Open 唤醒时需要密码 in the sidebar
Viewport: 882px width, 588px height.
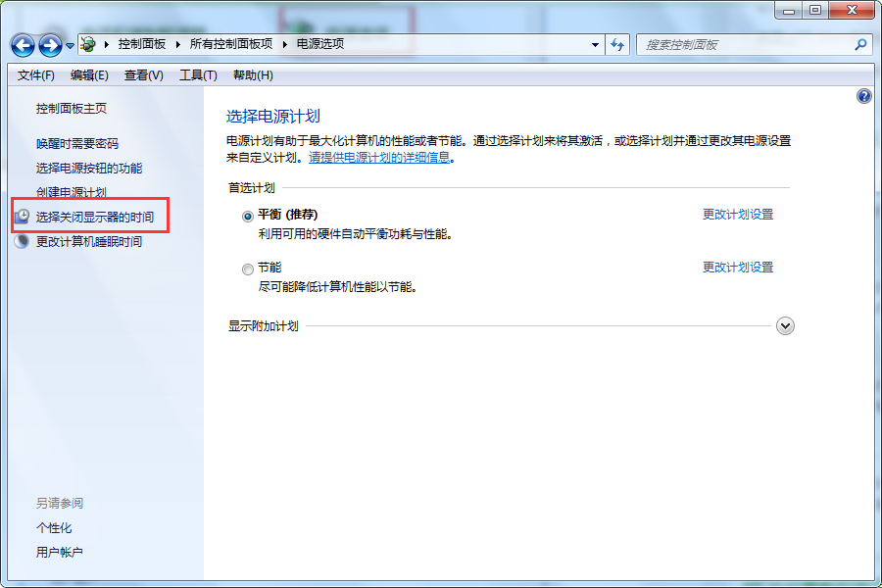click(77, 144)
